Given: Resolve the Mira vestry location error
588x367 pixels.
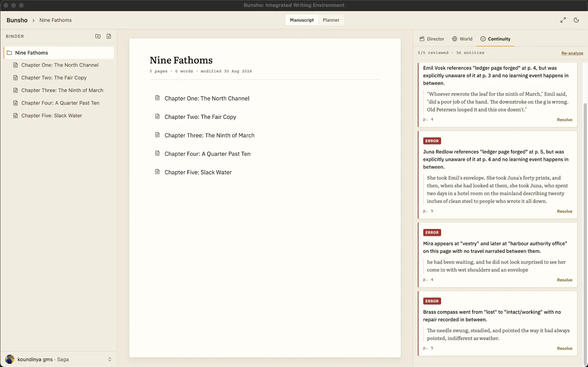Looking at the screenshot, I should click(564, 280).
